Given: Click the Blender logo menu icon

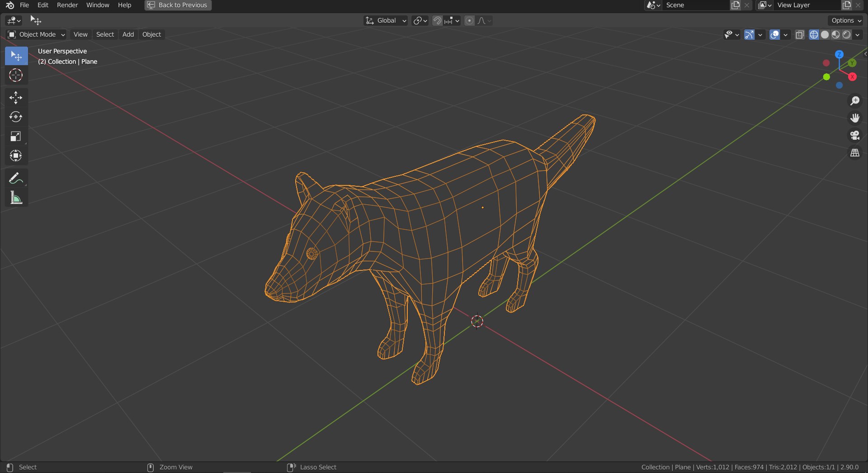Looking at the screenshot, I should pos(10,5).
